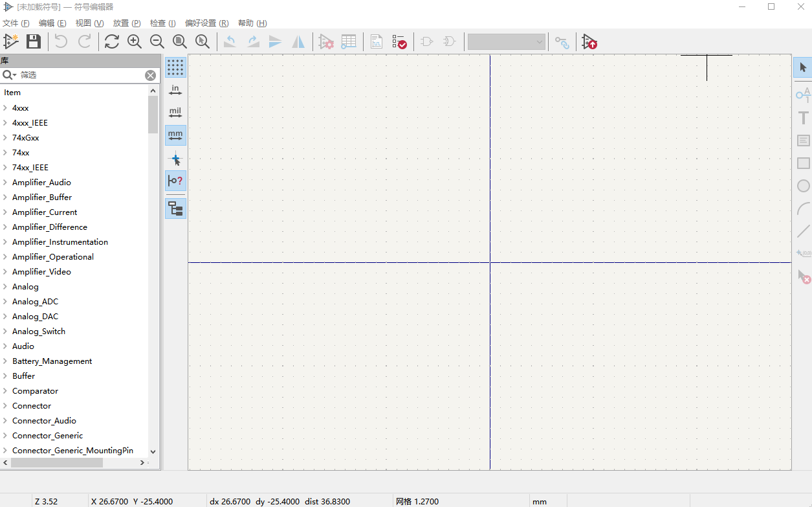The image size is (812, 507).
Task: Expand the Connector library node
Action: [5, 406]
